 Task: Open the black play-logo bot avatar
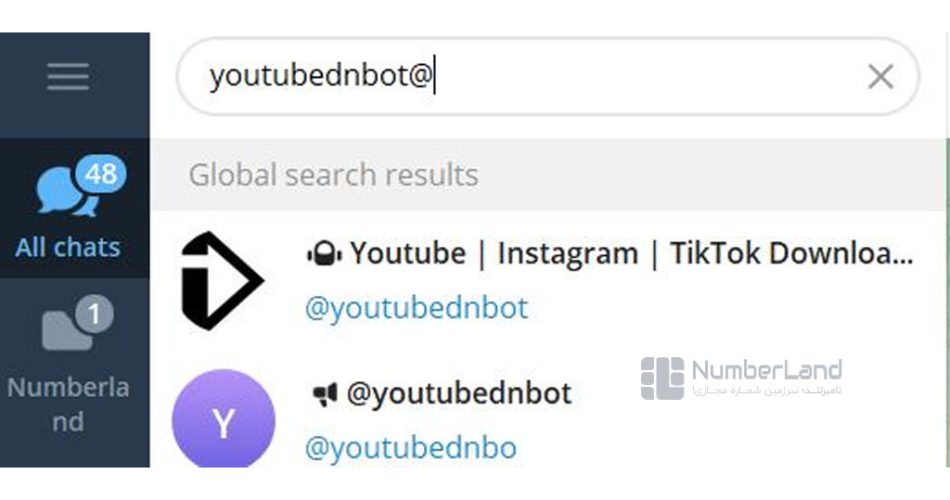pos(221,281)
